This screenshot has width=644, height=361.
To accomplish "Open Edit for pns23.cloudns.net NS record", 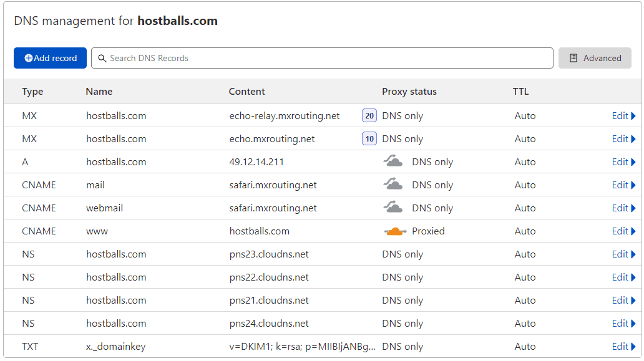I will pyautogui.click(x=623, y=254).
